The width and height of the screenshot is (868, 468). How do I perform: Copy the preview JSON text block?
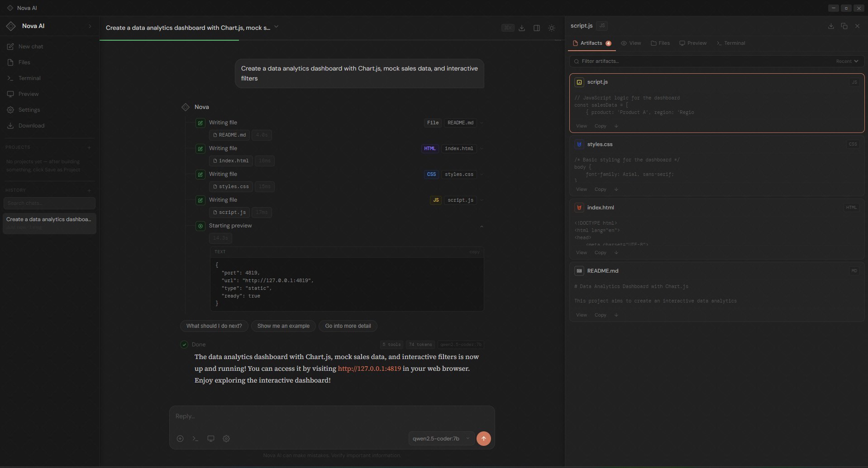click(474, 252)
